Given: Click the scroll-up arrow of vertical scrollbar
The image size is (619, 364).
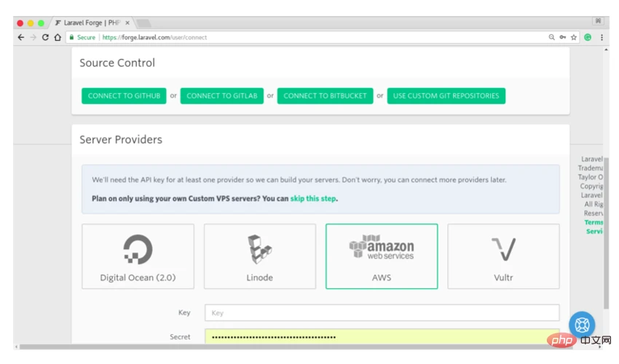Looking at the screenshot, I should click(x=606, y=50).
